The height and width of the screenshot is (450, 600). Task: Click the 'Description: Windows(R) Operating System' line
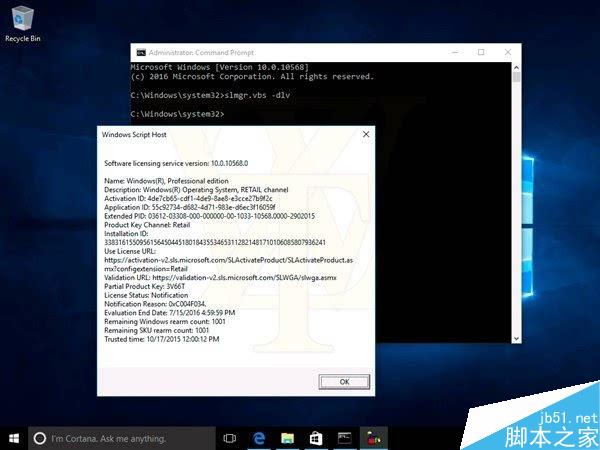(x=196, y=189)
